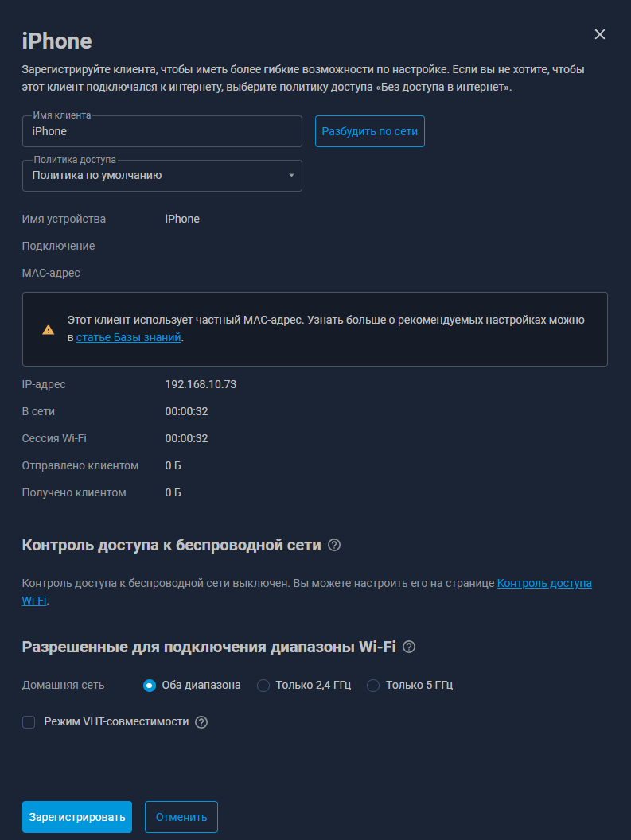Image resolution: width=631 pixels, height=840 pixels.
Task: Choose Только 2,4 ГГц radio button
Action: (x=263, y=686)
